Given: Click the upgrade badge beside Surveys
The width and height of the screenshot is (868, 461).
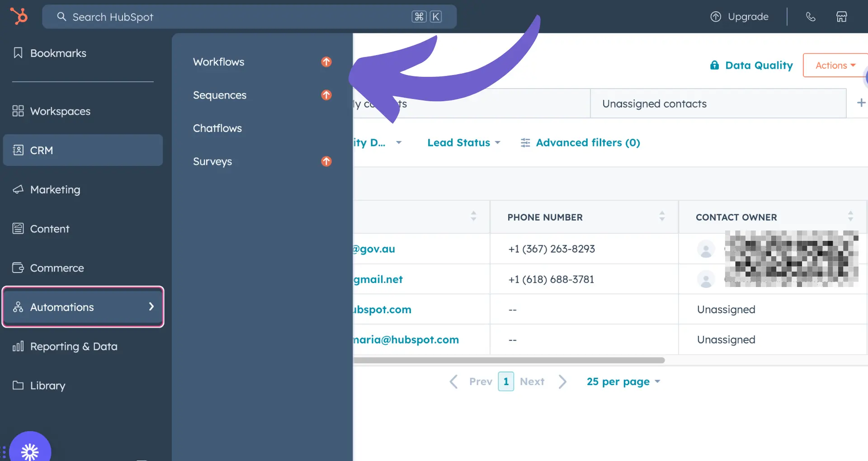Looking at the screenshot, I should (326, 161).
